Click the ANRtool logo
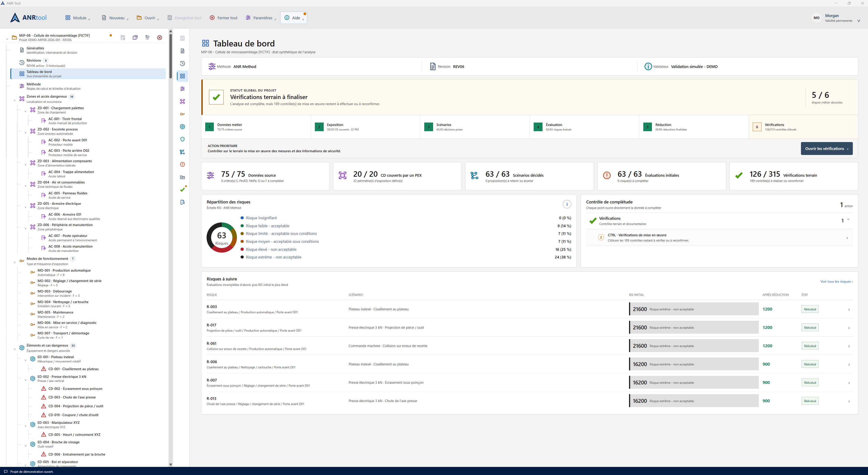Image resolution: width=868 pixels, height=475 pixels. click(28, 17)
